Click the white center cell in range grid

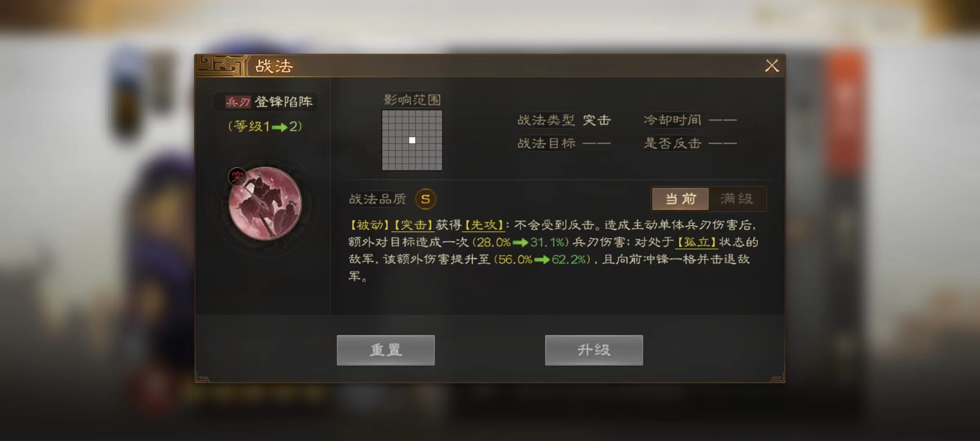pyautogui.click(x=412, y=140)
